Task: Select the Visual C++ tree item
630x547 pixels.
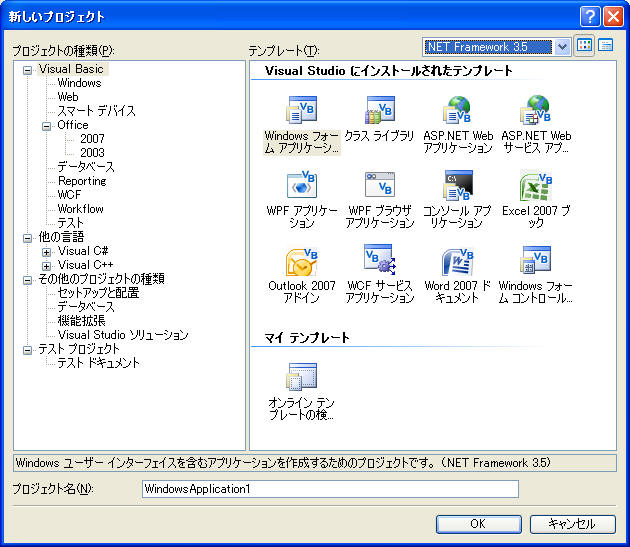Action: tap(86, 265)
